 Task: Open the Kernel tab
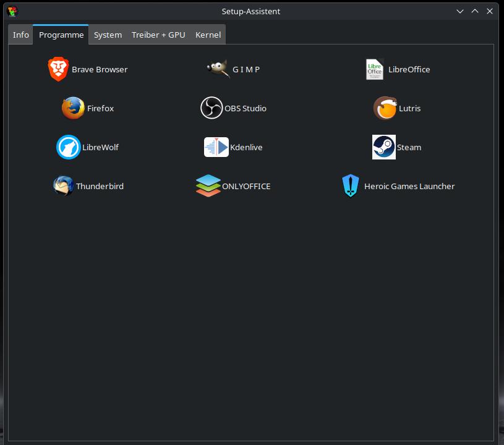(208, 35)
